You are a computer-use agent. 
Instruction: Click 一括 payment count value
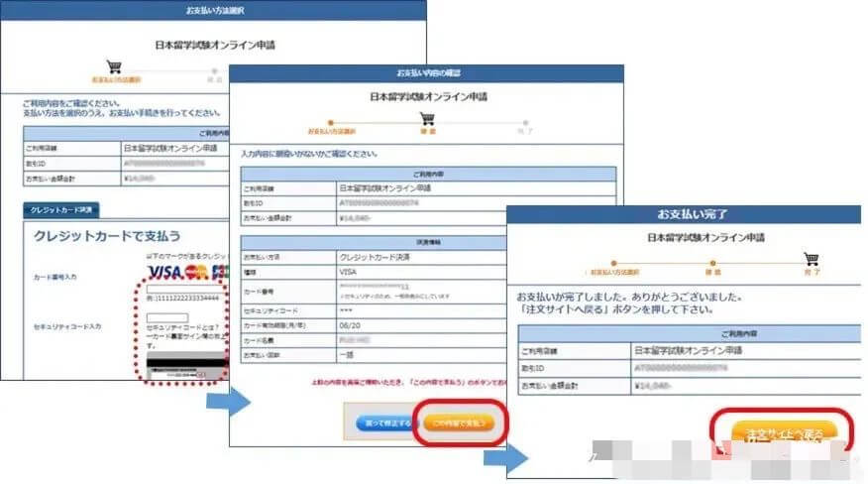pyautogui.click(x=346, y=355)
